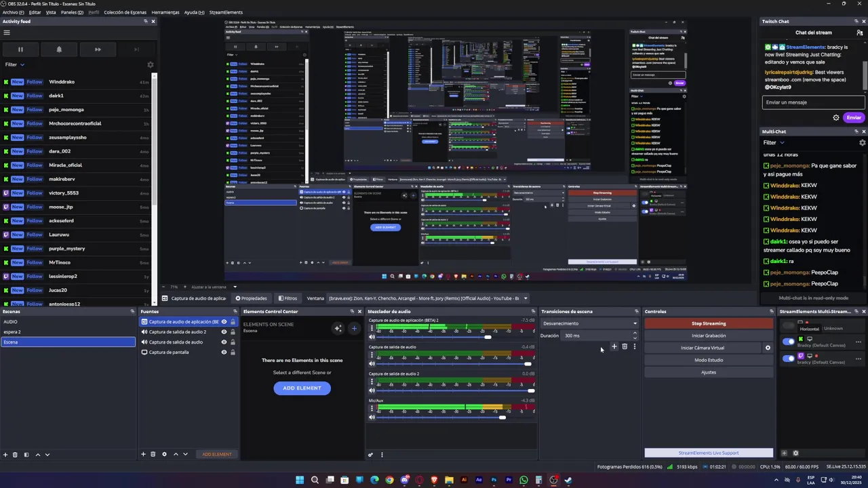Image resolution: width=868 pixels, height=488 pixels.
Task: Lock the Captura de salida de audio source
Action: [233, 342]
